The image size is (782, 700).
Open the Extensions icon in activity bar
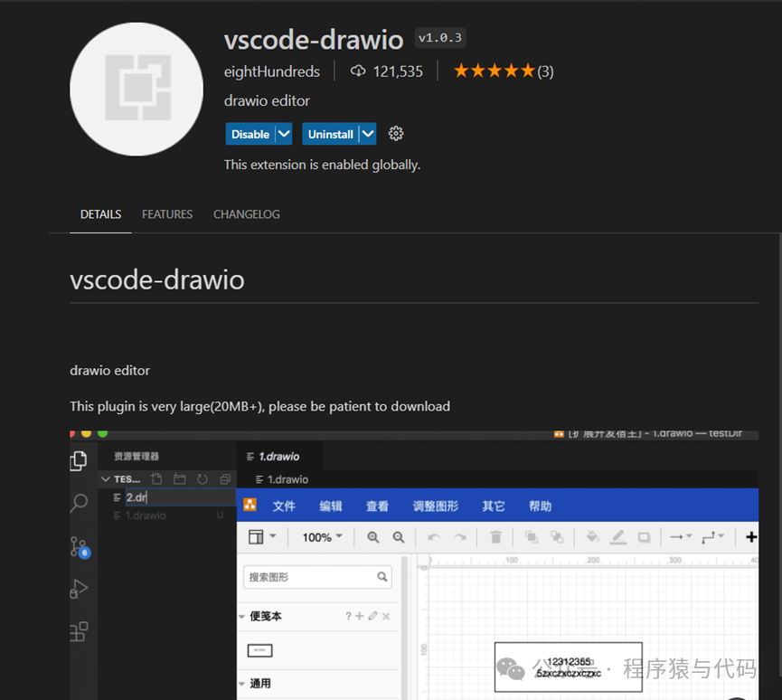[79, 631]
